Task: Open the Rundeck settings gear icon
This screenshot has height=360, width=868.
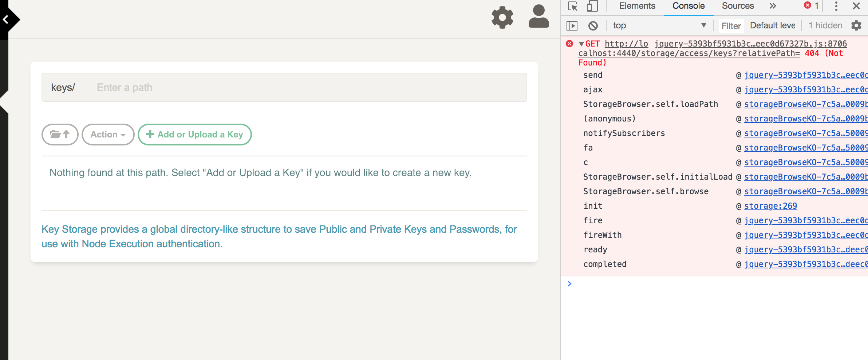Action: click(x=502, y=17)
